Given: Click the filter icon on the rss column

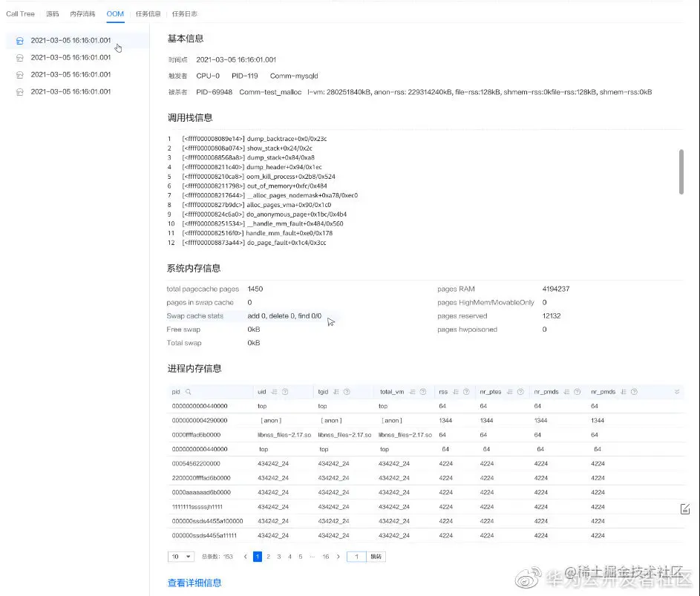Looking at the screenshot, I should (x=467, y=391).
